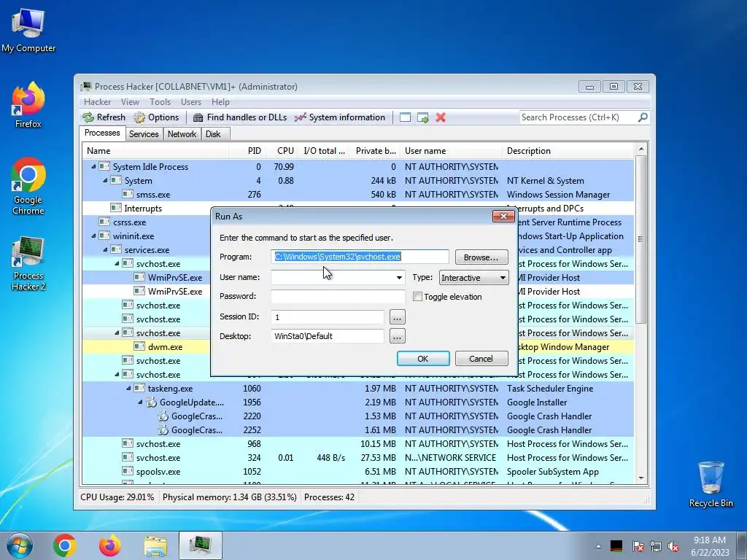Image resolution: width=747 pixels, height=560 pixels.
Task: Click scrollbar down arrow in process list
Action: click(x=640, y=478)
